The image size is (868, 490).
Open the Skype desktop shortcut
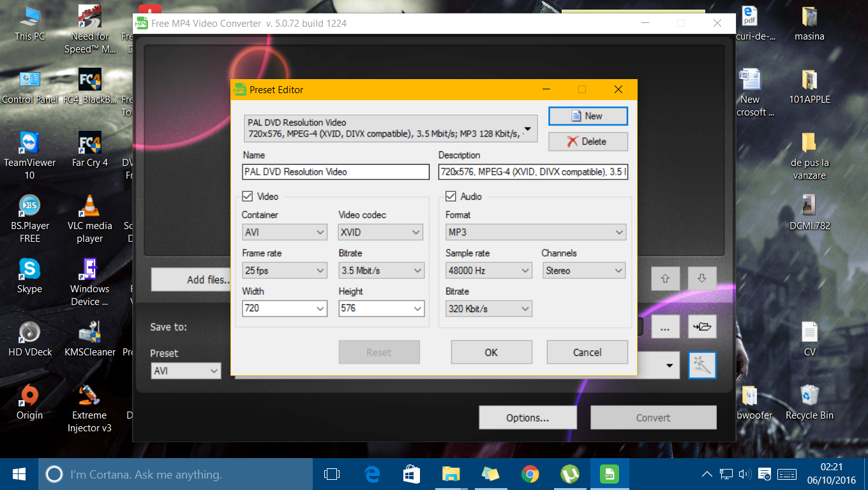point(29,275)
